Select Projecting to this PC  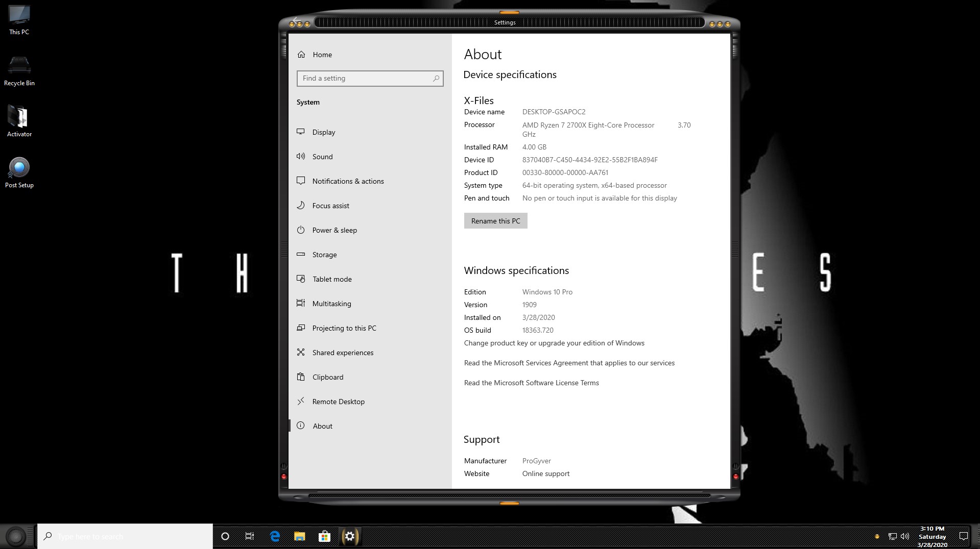point(370,328)
